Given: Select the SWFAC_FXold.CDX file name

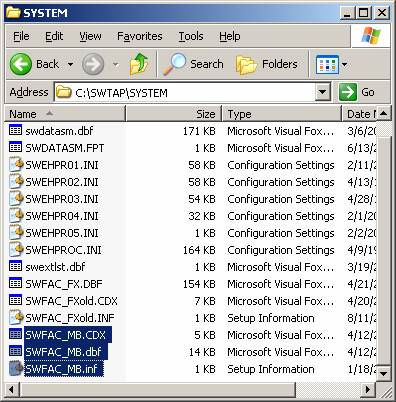Looking at the screenshot, I should (x=71, y=301).
